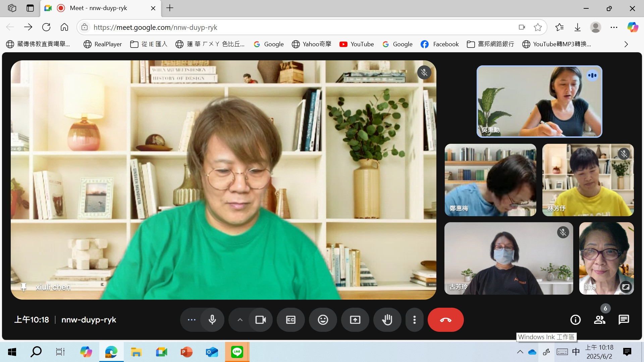Image resolution: width=644 pixels, height=362 pixels.
Task: Open Copilot in Edge toolbar
Action: [x=633, y=27]
